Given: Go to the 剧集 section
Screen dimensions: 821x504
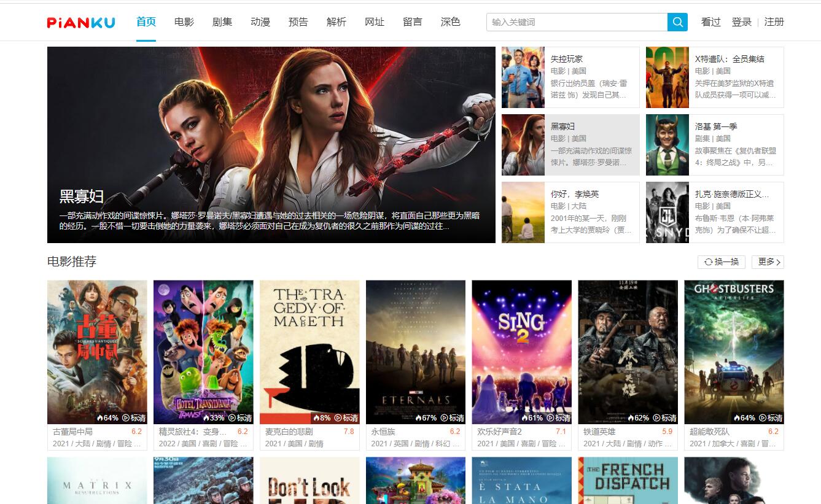Looking at the screenshot, I should click(222, 22).
